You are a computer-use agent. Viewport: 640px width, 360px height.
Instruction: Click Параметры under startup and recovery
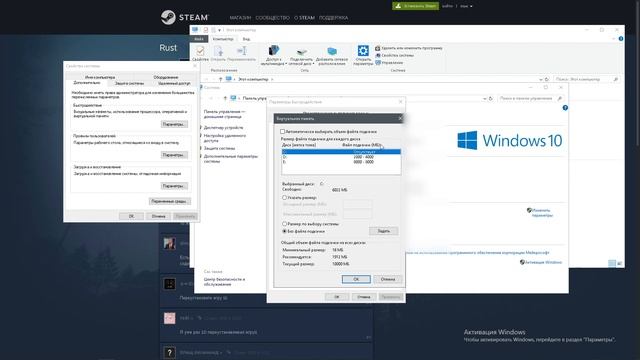click(x=174, y=186)
